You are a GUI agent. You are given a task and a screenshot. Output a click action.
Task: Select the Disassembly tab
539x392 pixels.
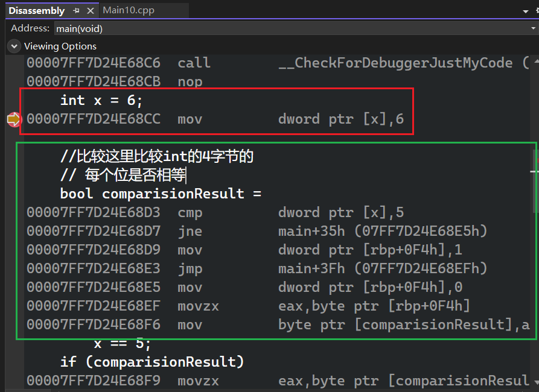pyautogui.click(x=36, y=10)
